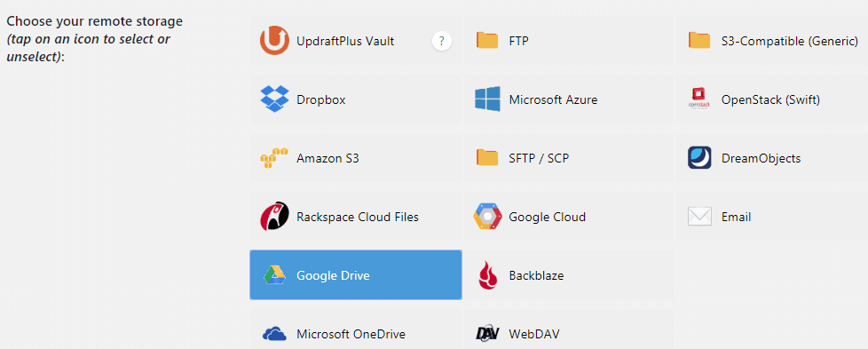Select the WebDAV logo icon

click(x=487, y=334)
